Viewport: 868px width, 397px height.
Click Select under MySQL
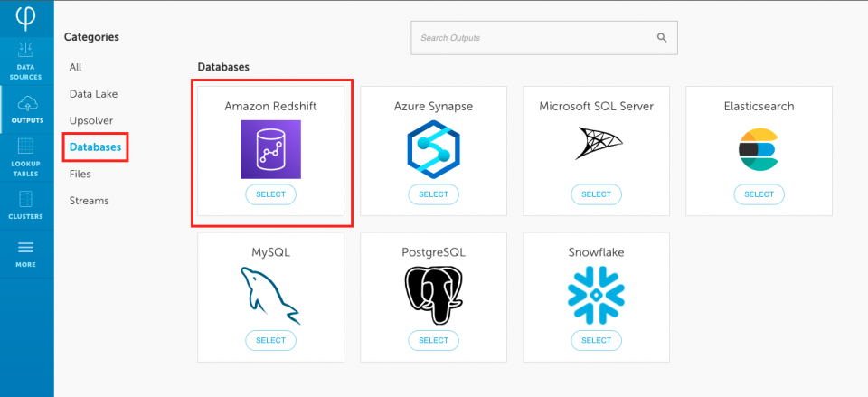click(x=270, y=341)
